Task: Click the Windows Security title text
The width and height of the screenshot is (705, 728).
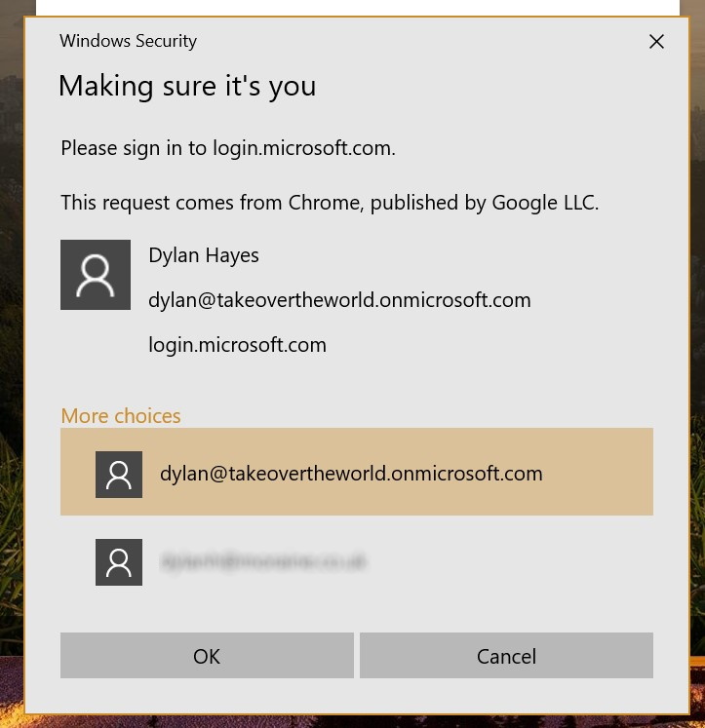Action: 128,41
